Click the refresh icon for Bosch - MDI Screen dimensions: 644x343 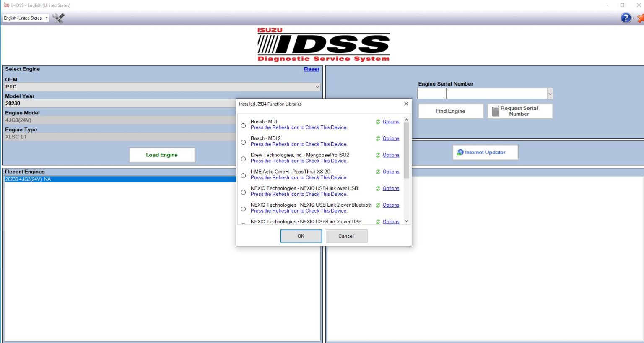(377, 122)
